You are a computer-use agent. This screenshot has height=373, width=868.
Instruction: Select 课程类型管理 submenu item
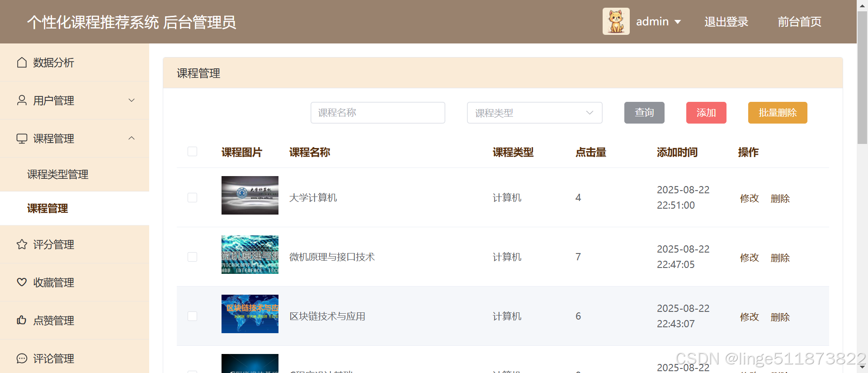click(x=75, y=174)
